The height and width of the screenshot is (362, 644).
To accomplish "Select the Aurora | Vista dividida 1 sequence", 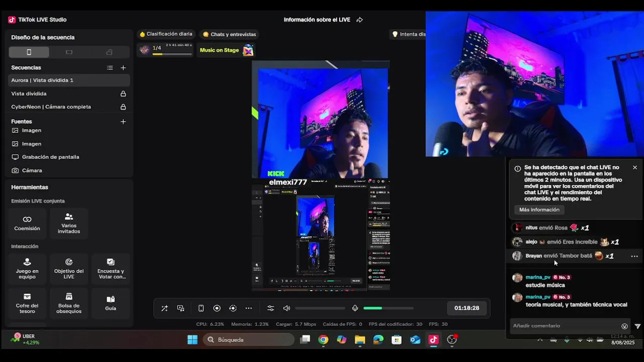I will point(68,80).
